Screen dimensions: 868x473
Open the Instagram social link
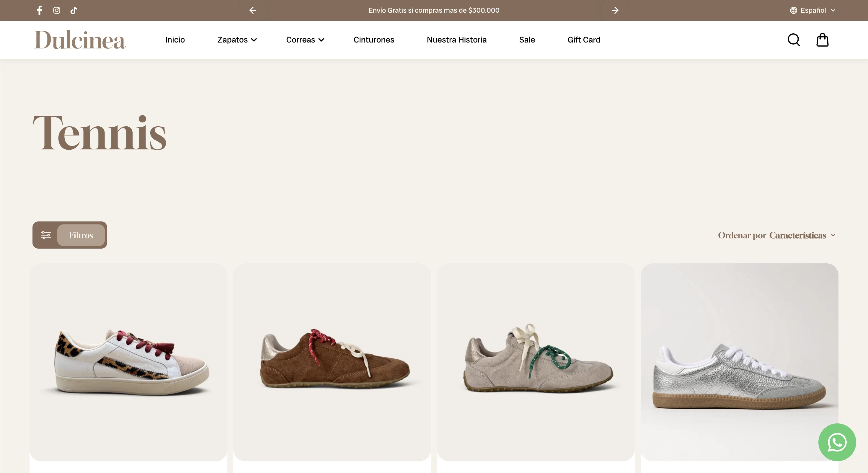(x=57, y=10)
